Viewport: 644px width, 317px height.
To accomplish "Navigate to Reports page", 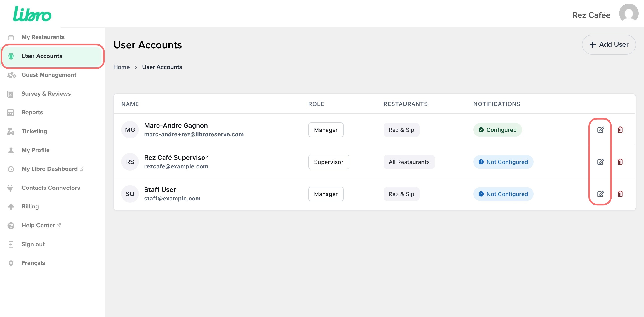I will coord(32,112).
